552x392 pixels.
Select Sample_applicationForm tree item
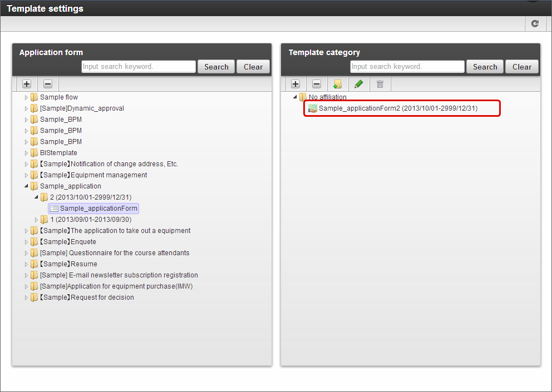tap(93, 209)
